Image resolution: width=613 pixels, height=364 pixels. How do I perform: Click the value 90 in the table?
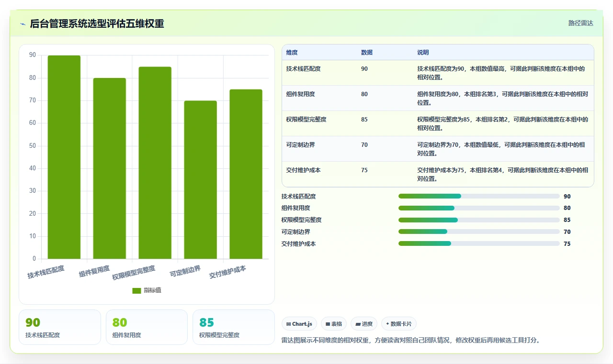[364, 69]
